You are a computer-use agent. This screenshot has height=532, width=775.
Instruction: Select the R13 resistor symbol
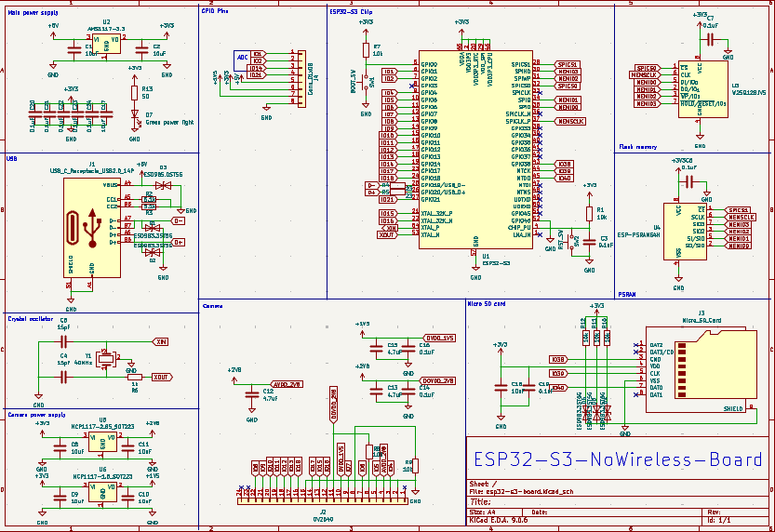click(134, 93)
